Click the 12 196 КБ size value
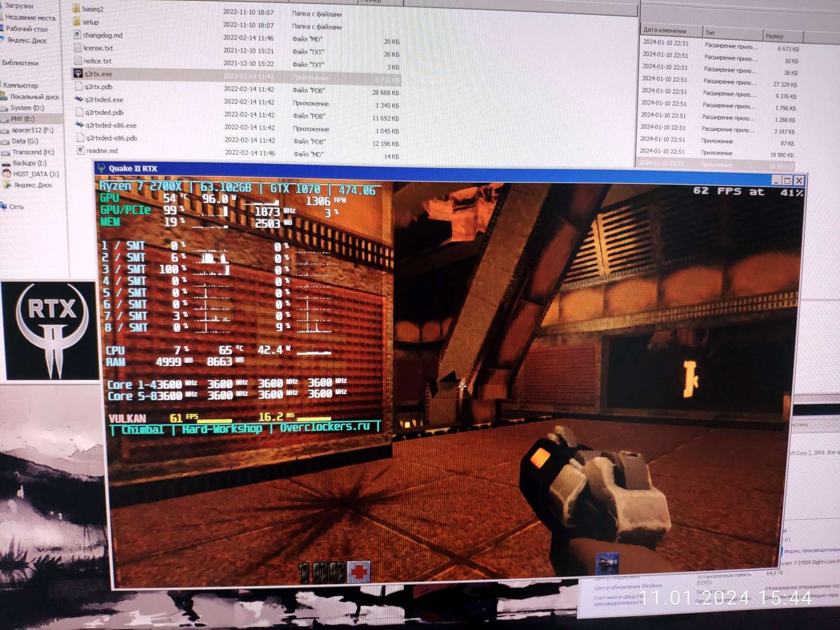 click(x=386, y=143)
